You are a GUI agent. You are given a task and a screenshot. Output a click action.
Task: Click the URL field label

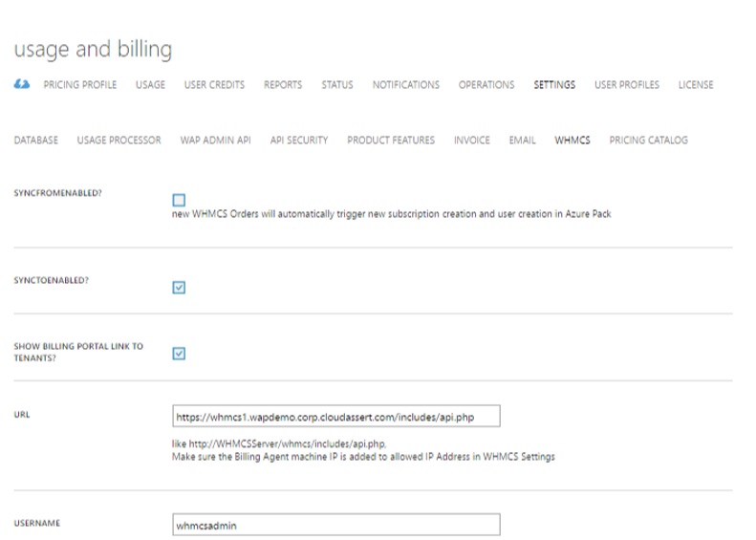(x=22, y=414)
